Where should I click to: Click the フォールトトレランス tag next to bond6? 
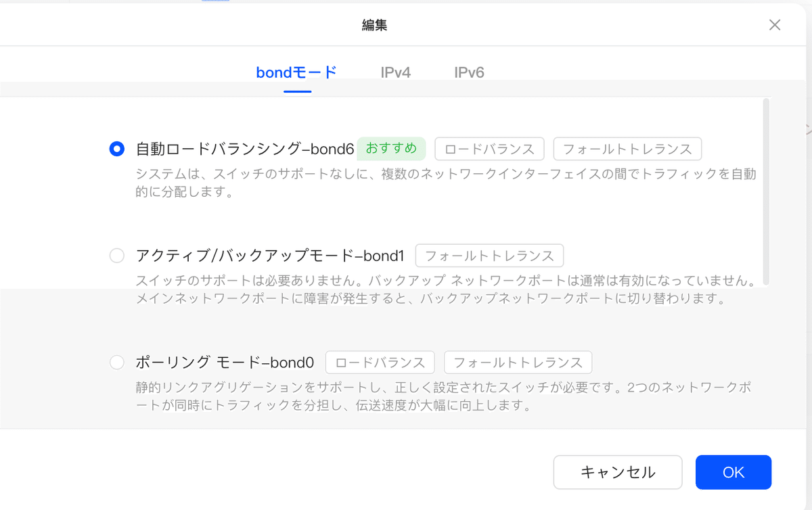point(628,148)
